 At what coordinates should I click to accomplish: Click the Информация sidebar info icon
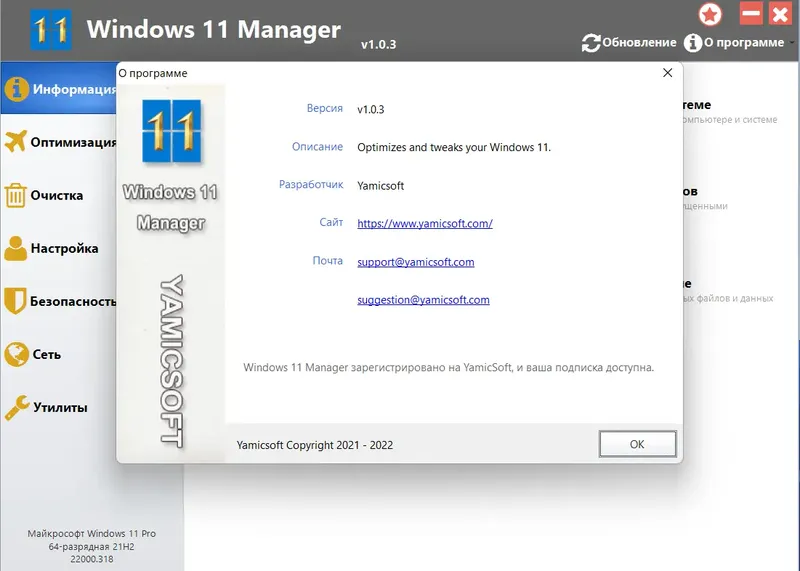16,89
